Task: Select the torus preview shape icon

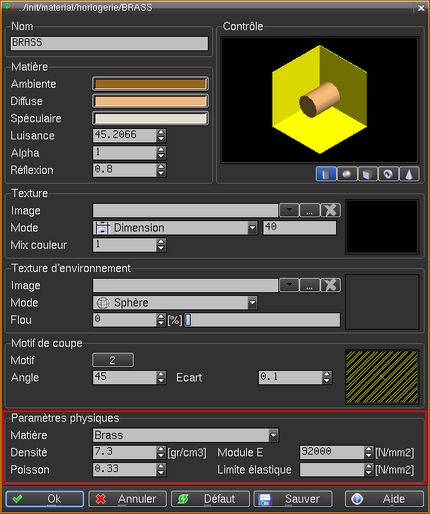Action: point(388,174)
